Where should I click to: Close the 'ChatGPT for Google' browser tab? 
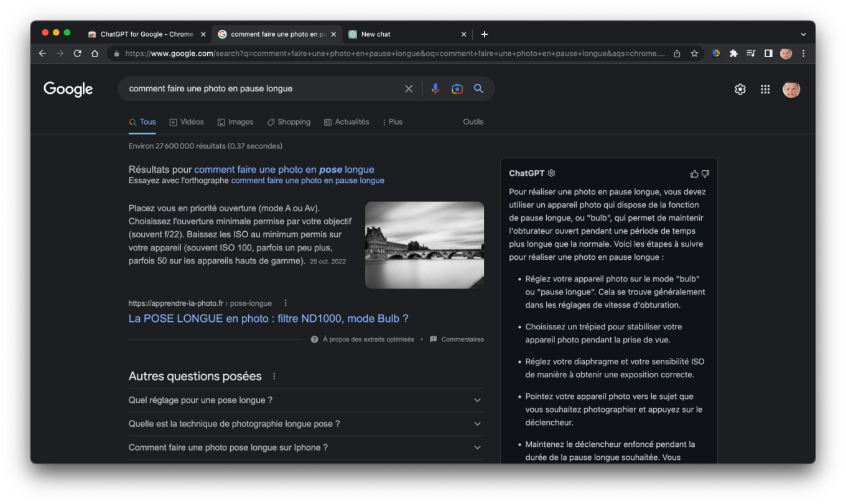coord(203,34)
